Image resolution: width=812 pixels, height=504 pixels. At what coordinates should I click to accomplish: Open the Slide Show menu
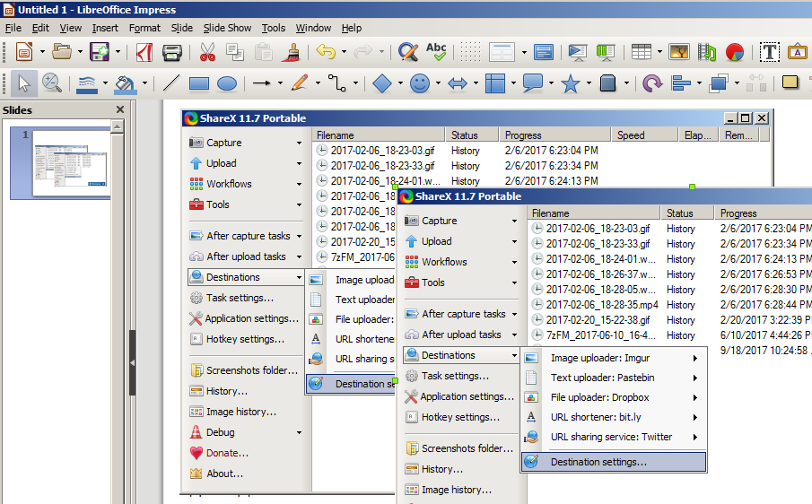coord(227,28)
